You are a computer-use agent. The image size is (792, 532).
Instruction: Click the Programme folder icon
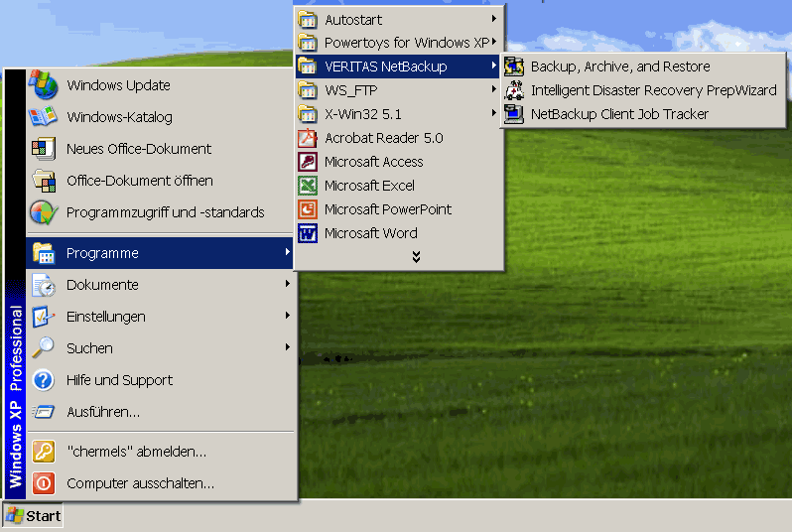coord(44,253)
